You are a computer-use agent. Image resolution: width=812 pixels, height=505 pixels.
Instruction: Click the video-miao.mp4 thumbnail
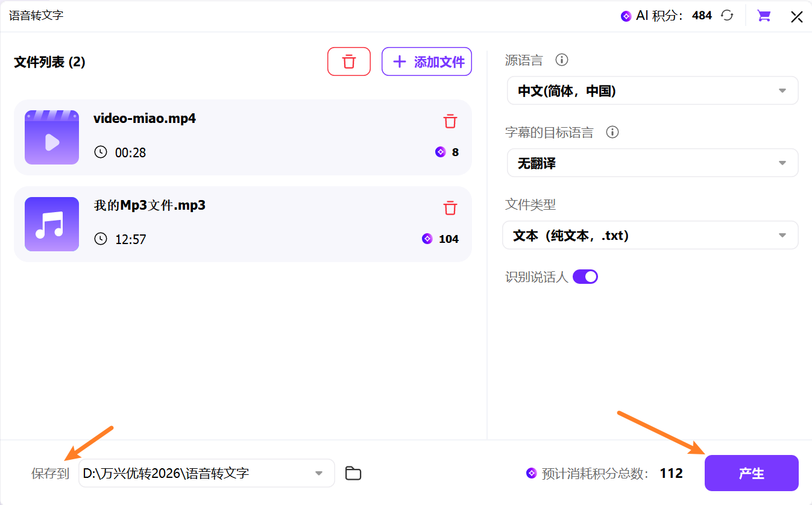click(x=51, y=137)
